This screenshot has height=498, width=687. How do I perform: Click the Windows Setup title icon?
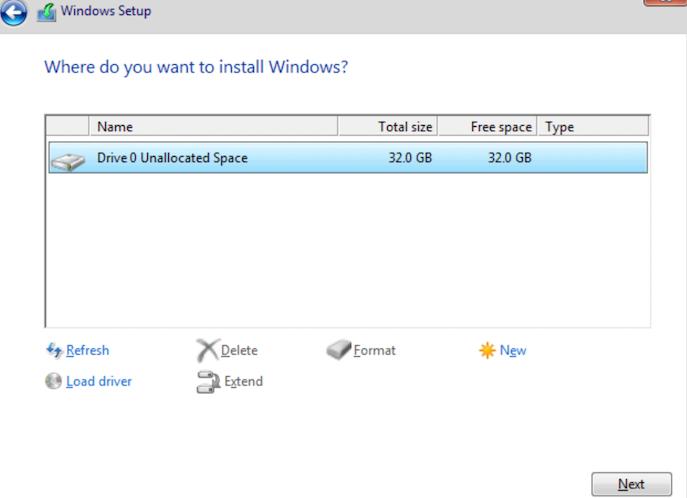click(x=46, y=12)
